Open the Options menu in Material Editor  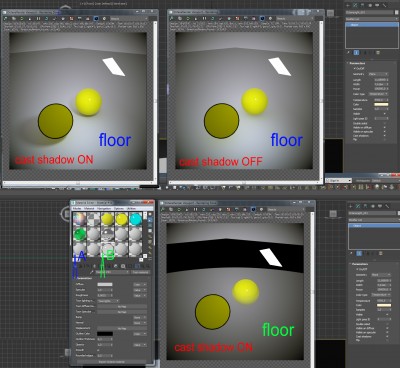coord(119,208)
